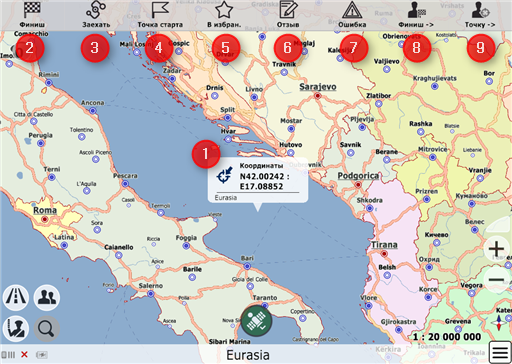This screenshot has height=364, width=512.
Task: Set location as Точка старта
Action: tap(160, 15)
